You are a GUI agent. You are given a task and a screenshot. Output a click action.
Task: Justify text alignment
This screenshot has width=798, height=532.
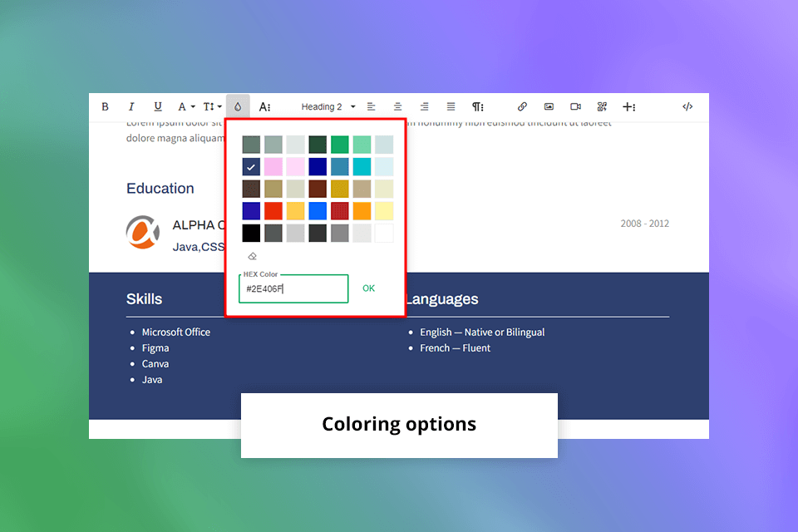(451, 107)
